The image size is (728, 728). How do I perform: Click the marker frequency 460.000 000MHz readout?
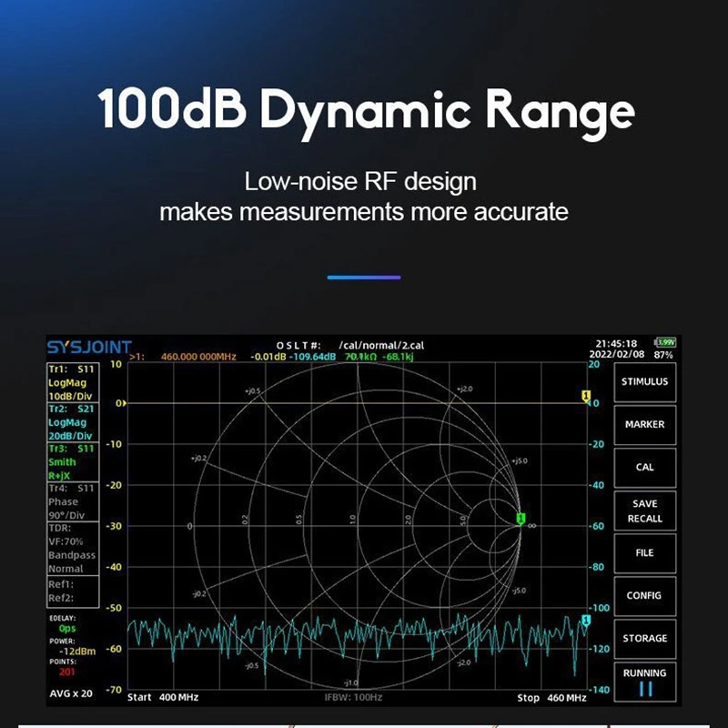198,357
